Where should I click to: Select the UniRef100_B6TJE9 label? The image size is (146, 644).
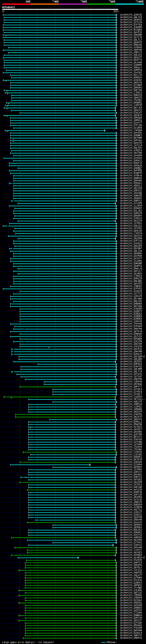coord(131,108)
